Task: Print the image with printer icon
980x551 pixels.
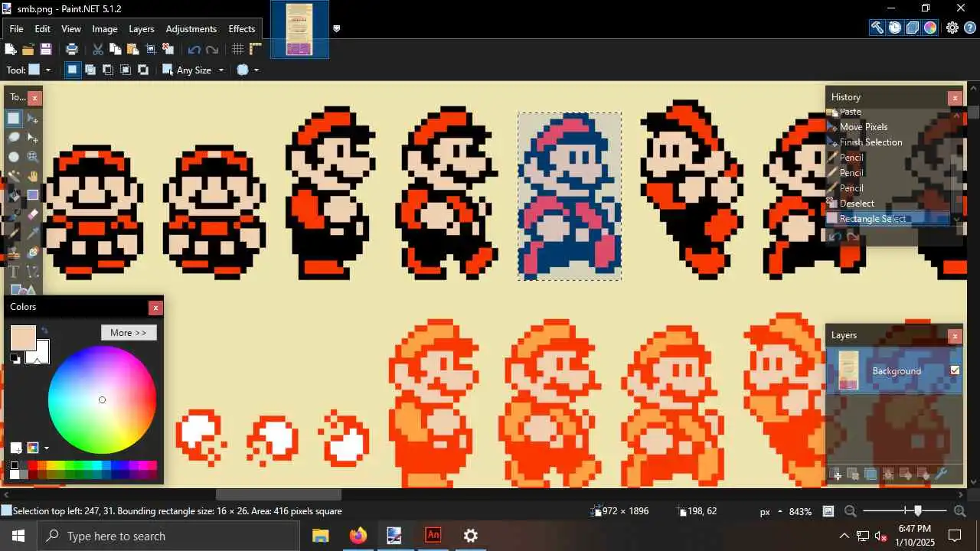Action: [x=72, y=49]
